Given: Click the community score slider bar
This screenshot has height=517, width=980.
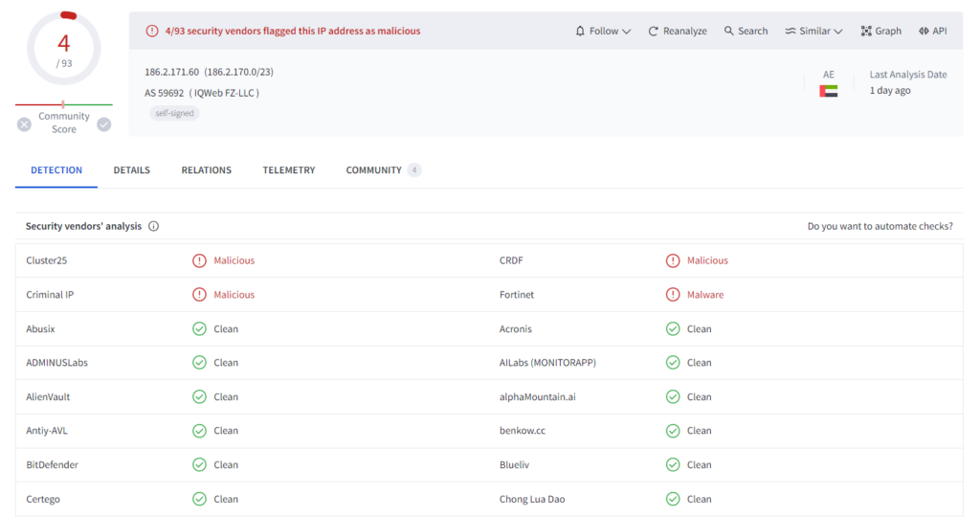Looking at the screenshot, I should click(x=63, y=104).
